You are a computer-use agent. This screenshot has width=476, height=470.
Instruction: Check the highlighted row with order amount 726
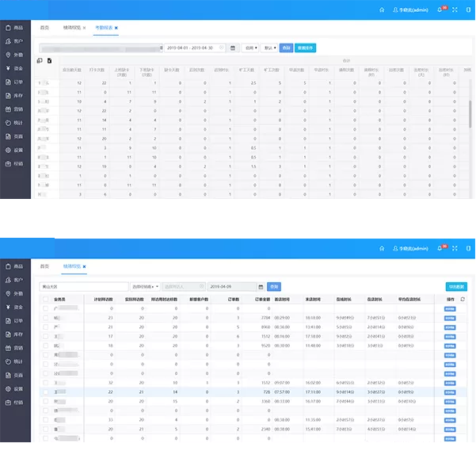[x=45, y=392]
